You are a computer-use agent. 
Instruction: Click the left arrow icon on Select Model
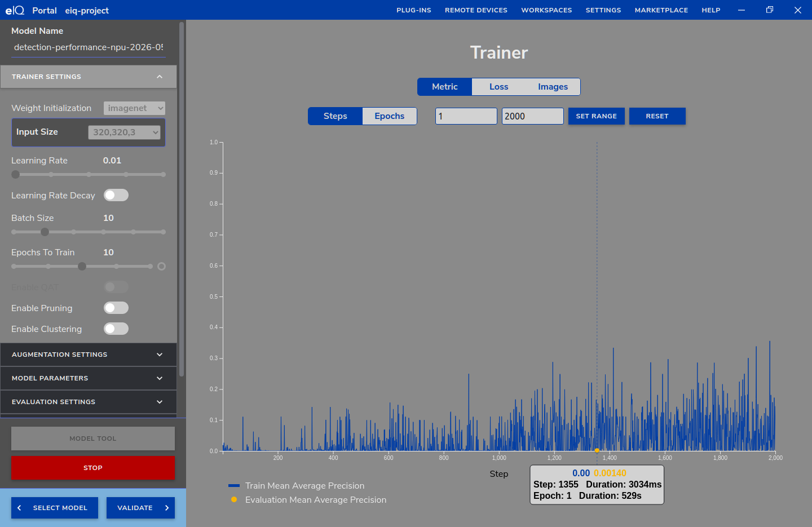click(x=20, y=508)
